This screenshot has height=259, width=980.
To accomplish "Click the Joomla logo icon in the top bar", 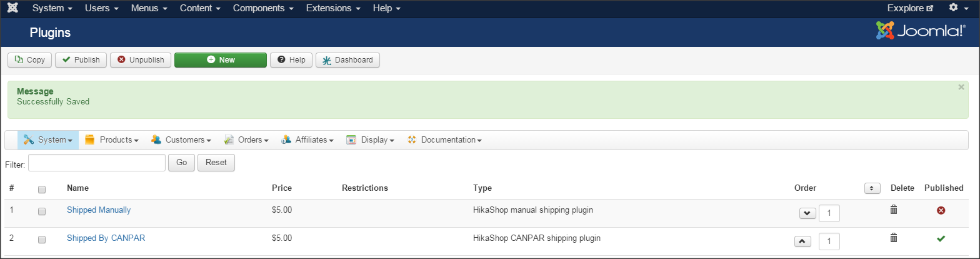I will (x=12, y=9).
